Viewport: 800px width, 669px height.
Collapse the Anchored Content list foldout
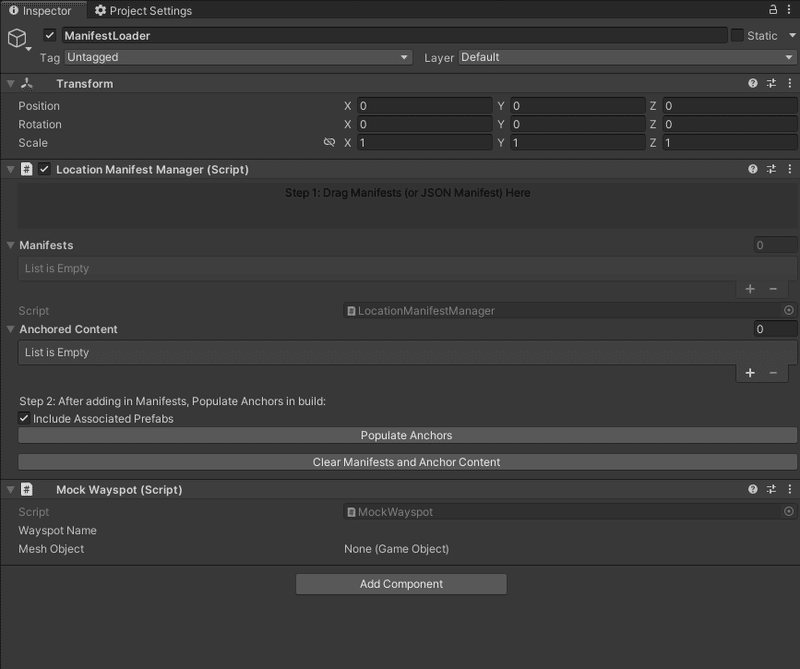tap(10, 329)
